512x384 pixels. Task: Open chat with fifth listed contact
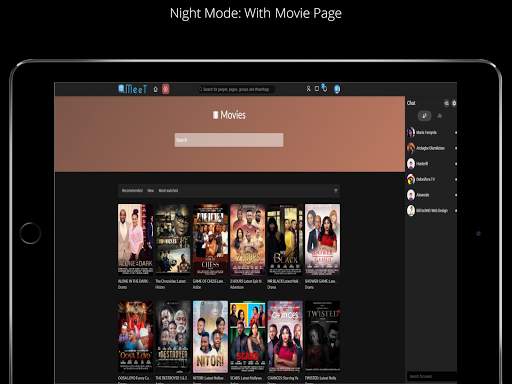point(431,195)
